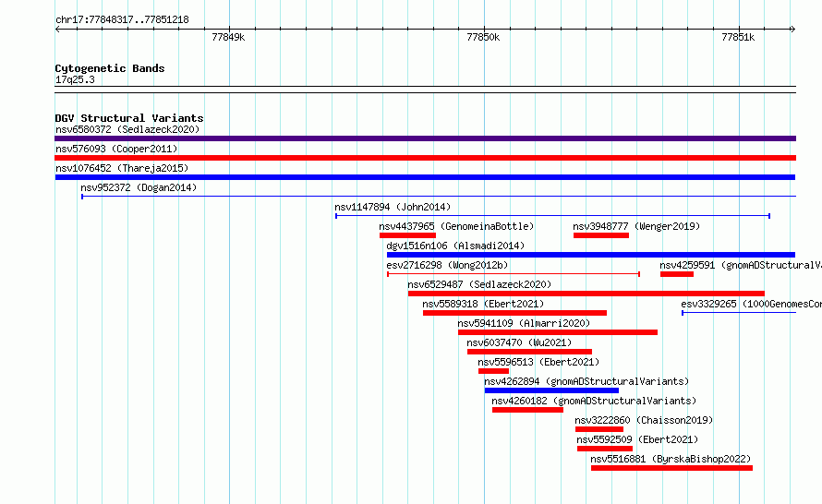The height and width of the screenshot is (504, 822).
Task: Click the nsv1147894 (John2014) label
Action: [393, 207]
